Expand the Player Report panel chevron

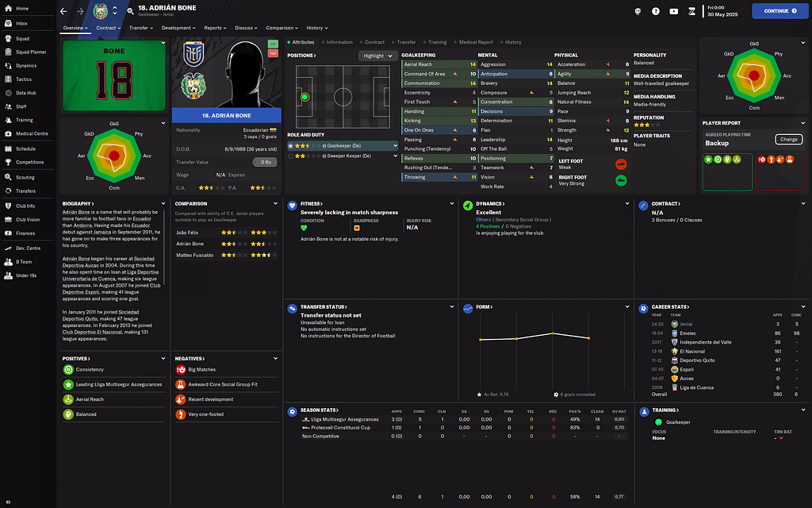tap(802, 123)
